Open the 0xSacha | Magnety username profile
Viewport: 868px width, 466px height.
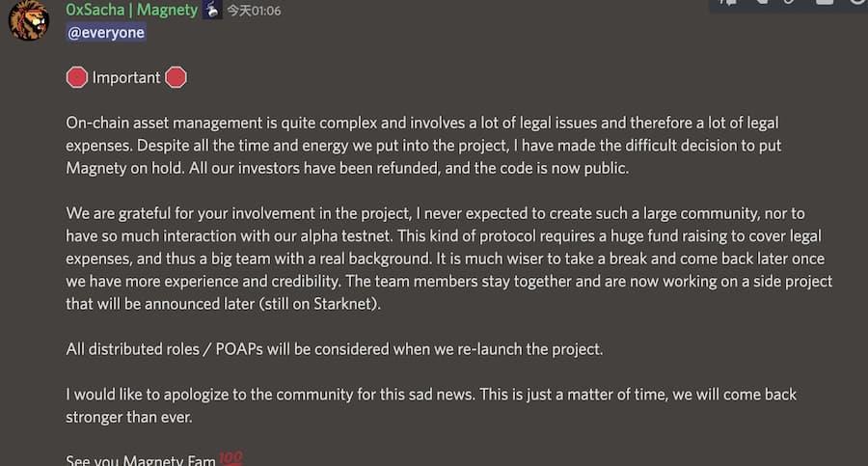pos(131,10)
